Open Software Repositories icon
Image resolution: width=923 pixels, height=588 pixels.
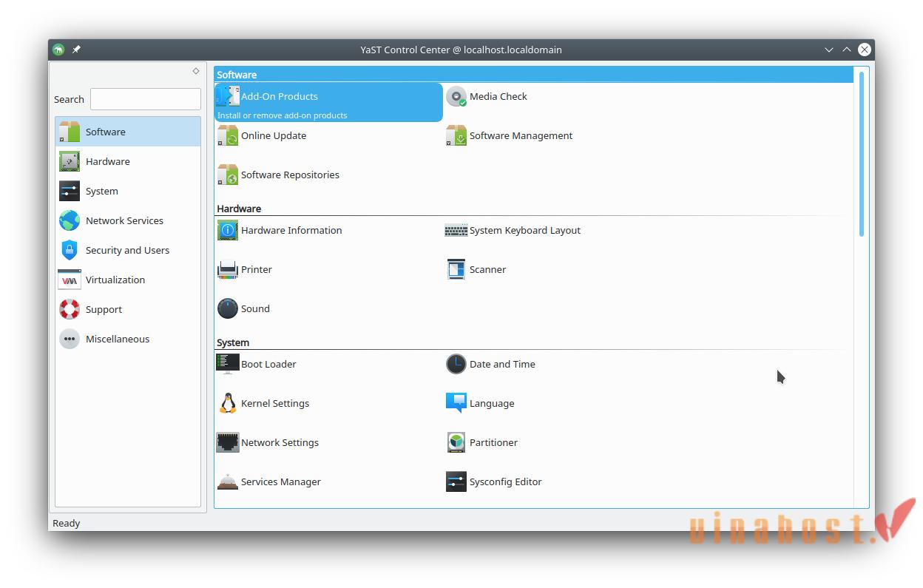[x=228, y=175]
